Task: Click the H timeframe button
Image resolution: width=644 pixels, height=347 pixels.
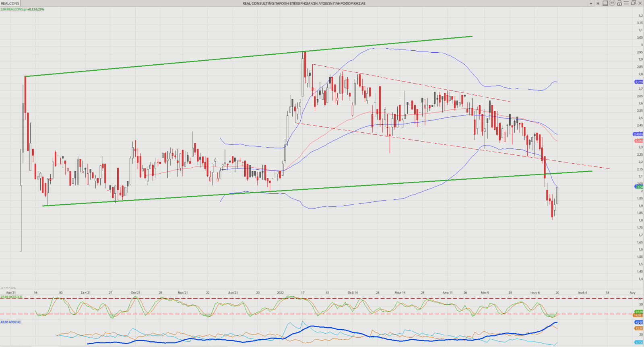Action: (598, 4)
